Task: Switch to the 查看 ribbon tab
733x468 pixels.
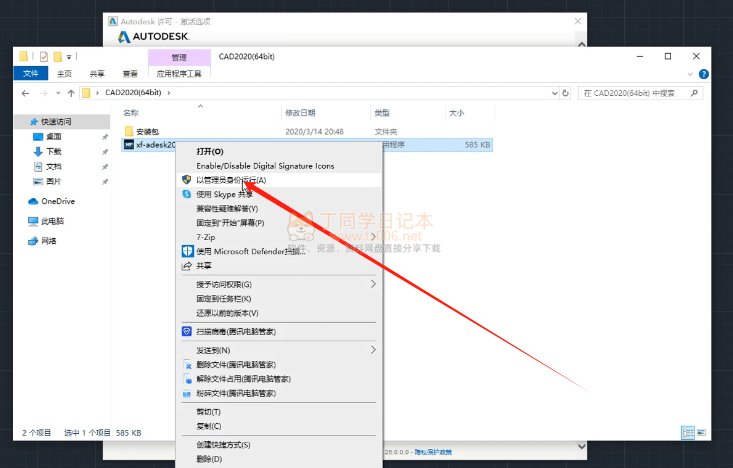Action: point(130,73)
